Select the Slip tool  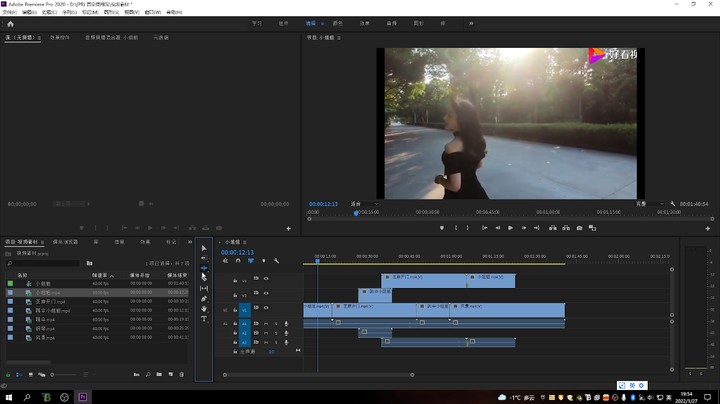click(204, 288)
